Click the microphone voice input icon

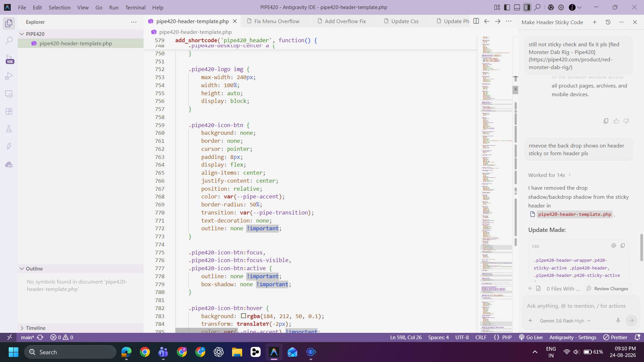(618, 320)
